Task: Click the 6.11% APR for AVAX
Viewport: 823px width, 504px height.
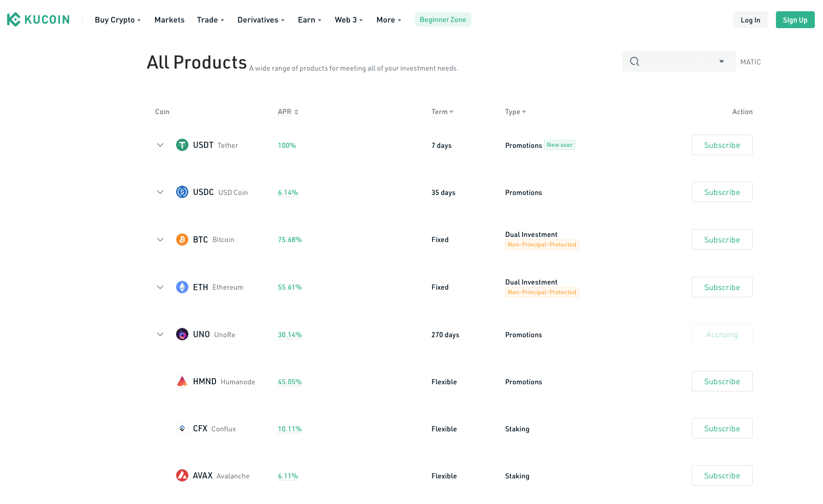Action: pos(288,476)
